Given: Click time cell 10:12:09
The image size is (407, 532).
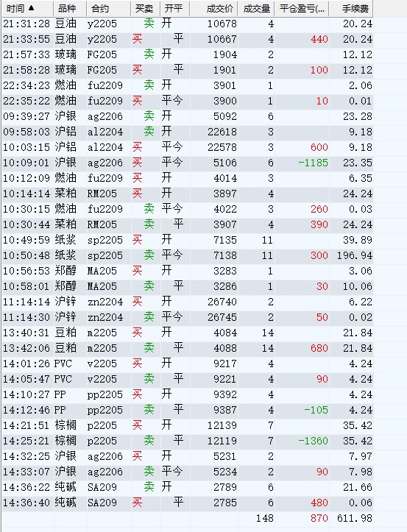Looking at the screenshot, I should (26, 178).
